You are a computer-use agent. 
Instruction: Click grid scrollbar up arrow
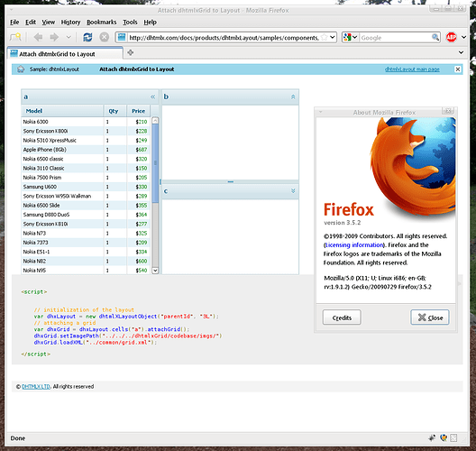coord(155,121)
